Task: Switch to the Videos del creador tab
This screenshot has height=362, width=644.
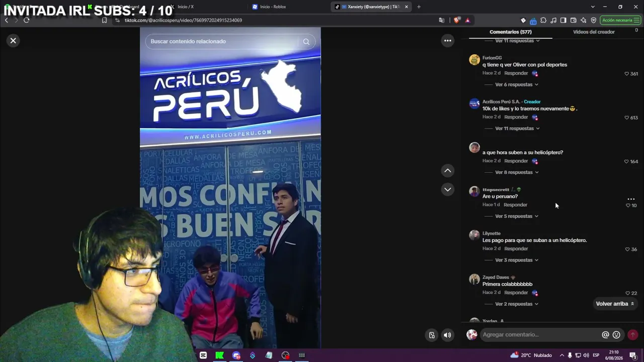Action: [x=594, y=32]
